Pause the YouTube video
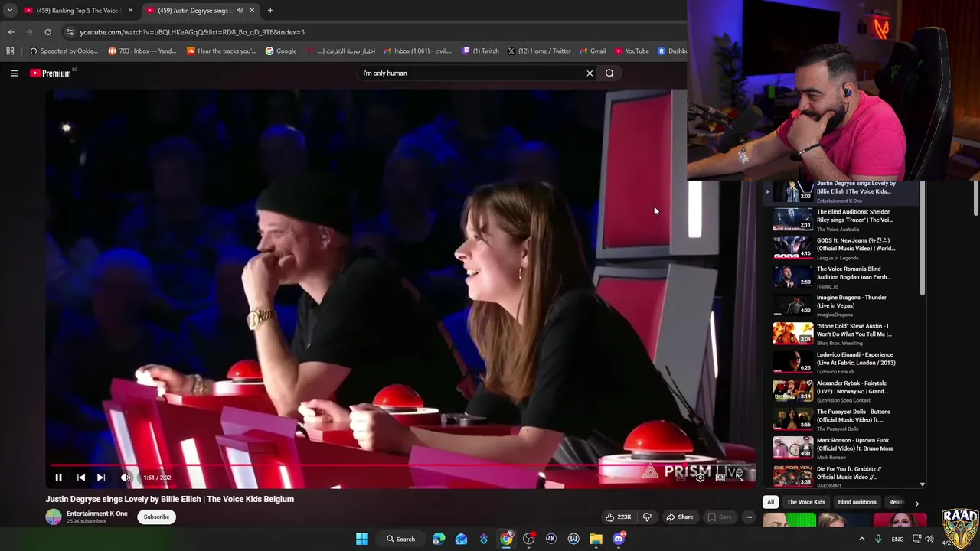Image resolution: width=980 pixels, height=551 pixels. click(58, 478)
